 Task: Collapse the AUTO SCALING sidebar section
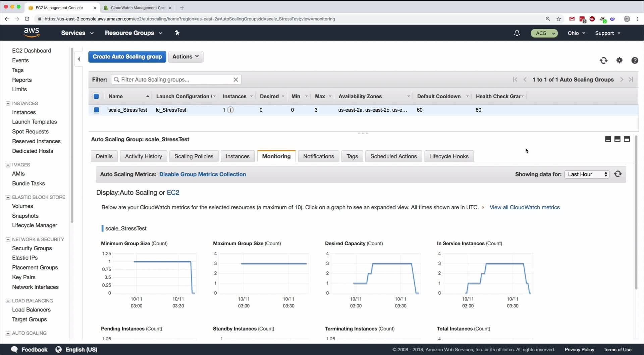coord(8,333)
